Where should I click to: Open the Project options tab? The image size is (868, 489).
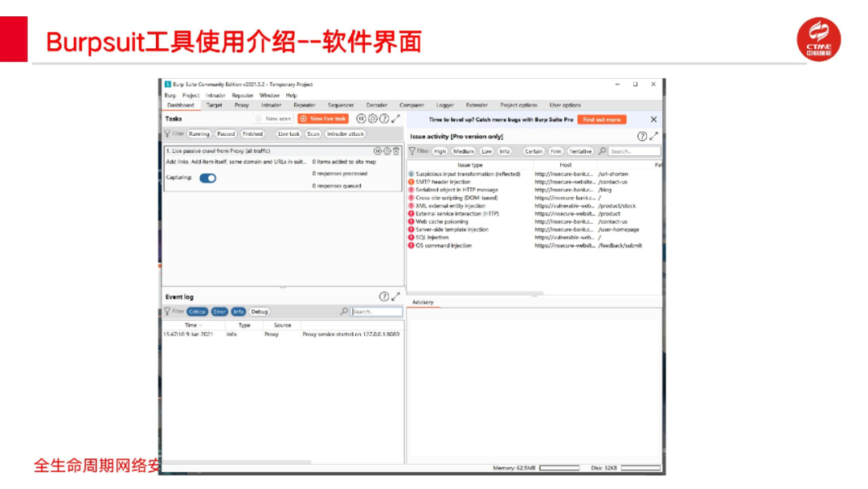coord(518,105)
